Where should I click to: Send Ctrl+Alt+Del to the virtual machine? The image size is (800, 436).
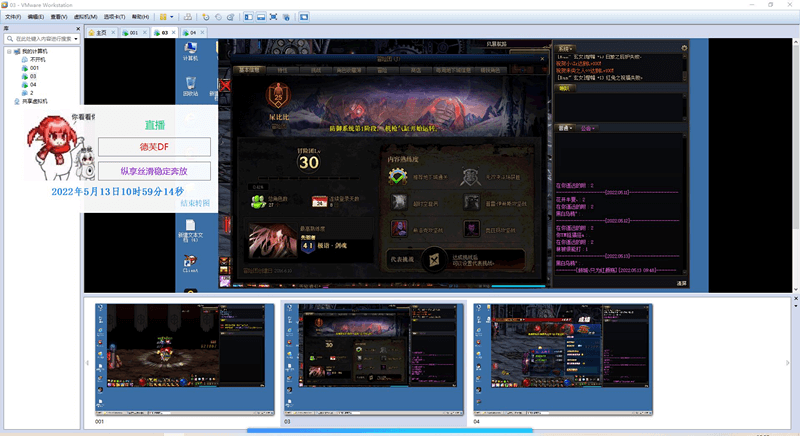click(x=188, y=17)
